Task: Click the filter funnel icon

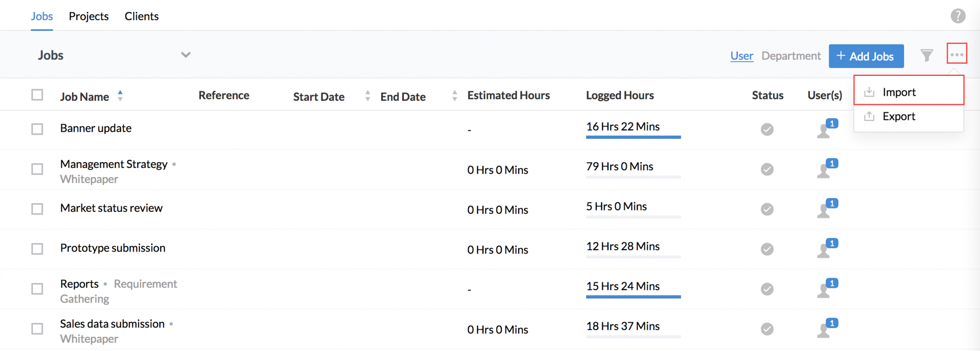Action: pos(926,55)
